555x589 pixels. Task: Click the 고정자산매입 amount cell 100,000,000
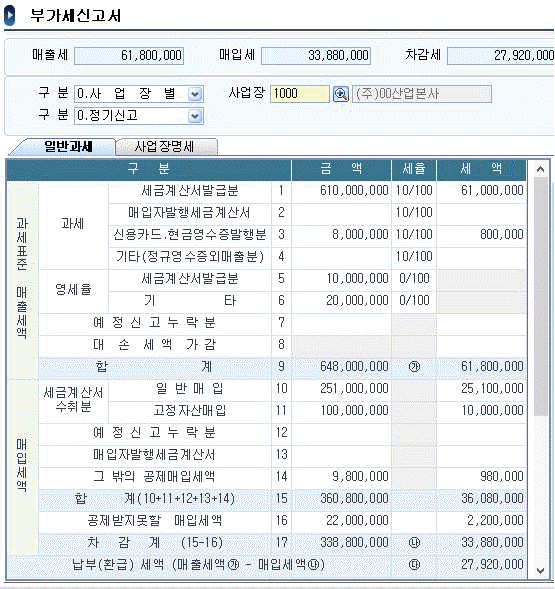click(x=341, y=410)
